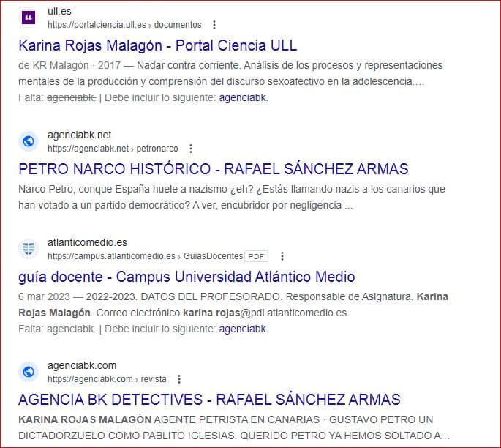Click the agenciabk.com revista URL
Image resolution: width=501 pixels, height=448 pixels.
click(x=107, y=379)
